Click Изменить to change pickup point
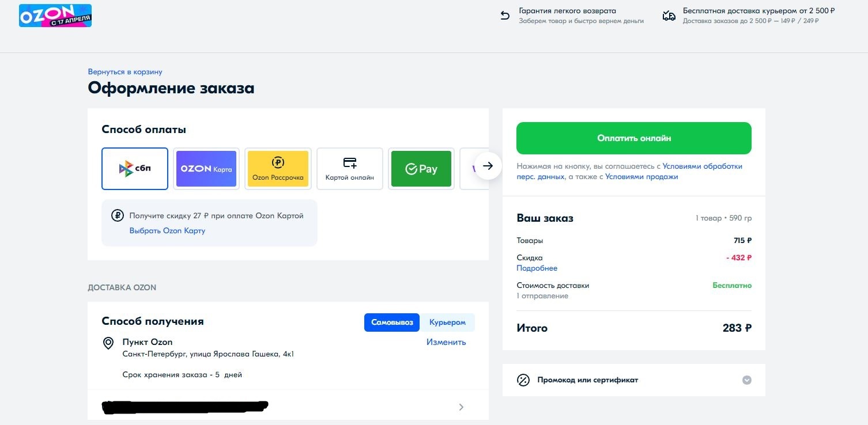This screenshot has width=868, height=425. point(446,342)
